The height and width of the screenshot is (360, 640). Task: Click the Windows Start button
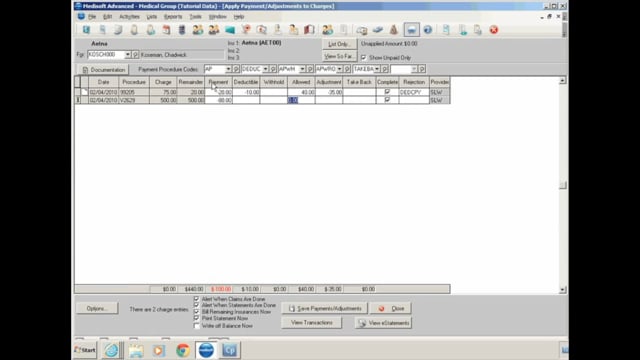coord(85,350)
